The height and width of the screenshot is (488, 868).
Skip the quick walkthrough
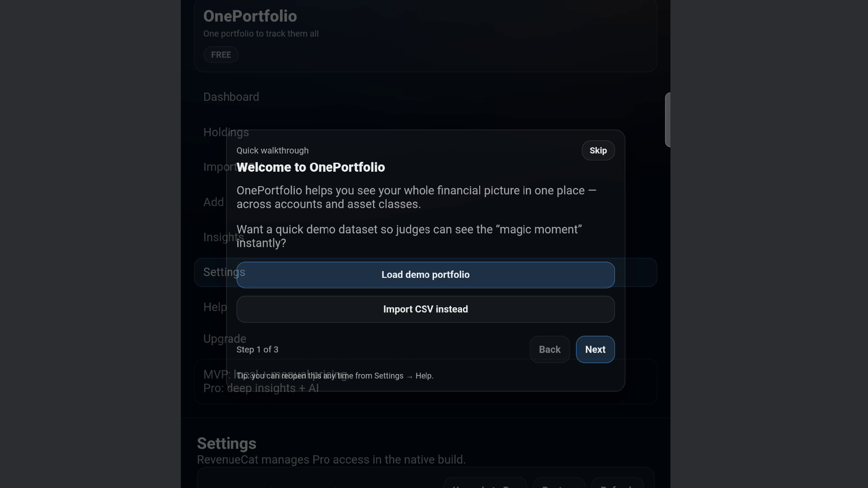(598, 150)
